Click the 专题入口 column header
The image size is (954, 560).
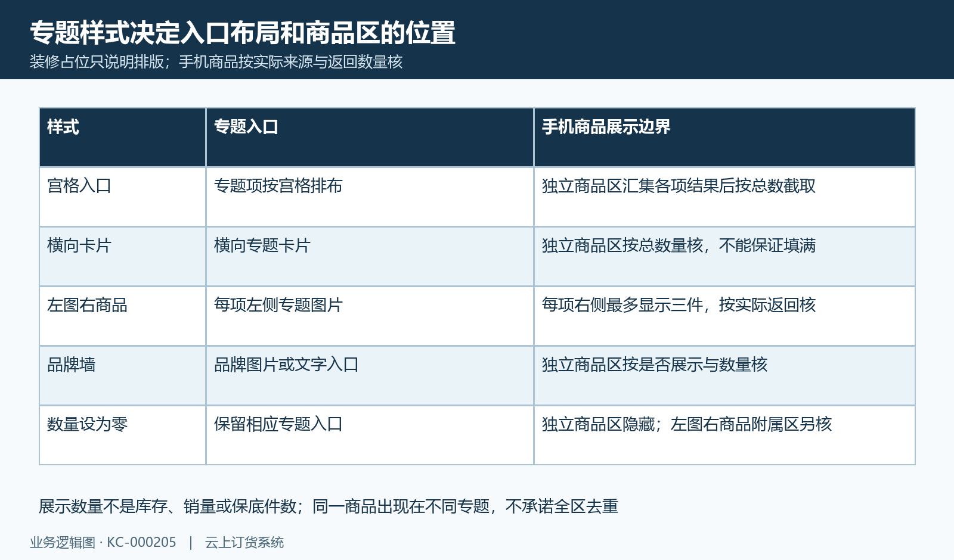(x=370, y=137)
